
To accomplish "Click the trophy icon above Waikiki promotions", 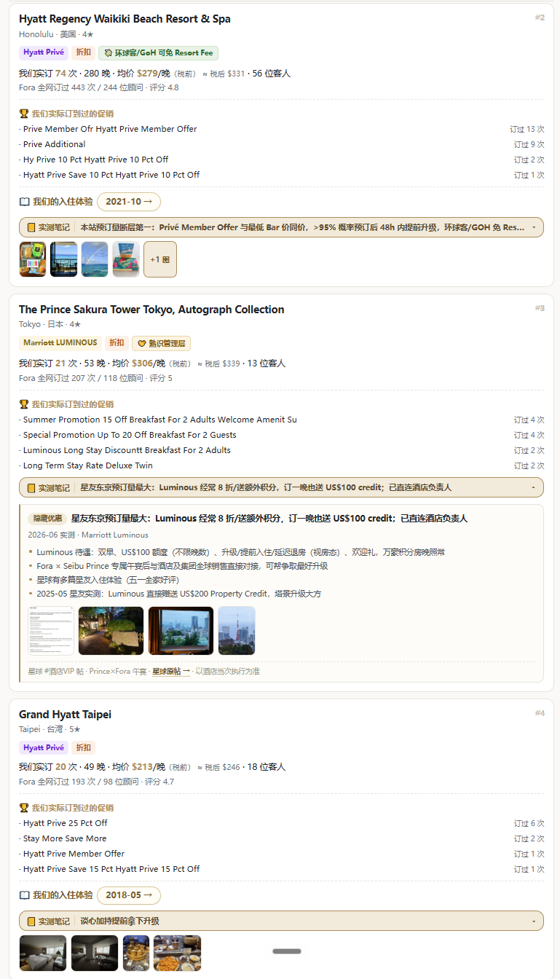I will [x=24, y=114].
